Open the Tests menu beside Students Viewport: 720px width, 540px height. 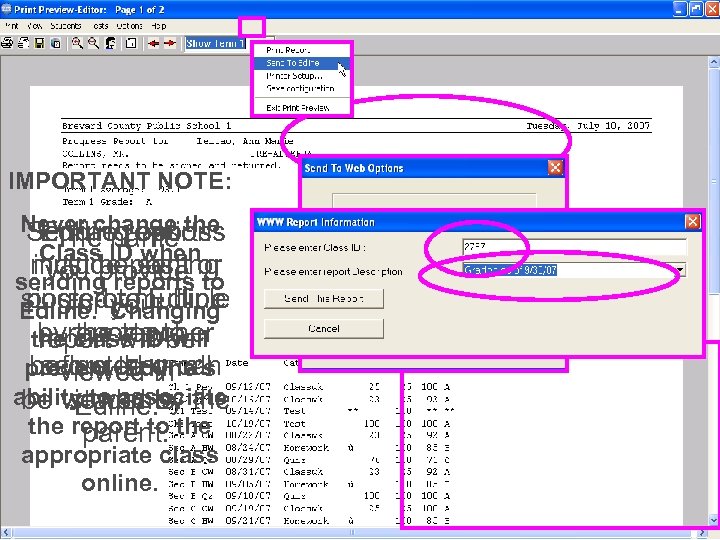coord(101,26)
